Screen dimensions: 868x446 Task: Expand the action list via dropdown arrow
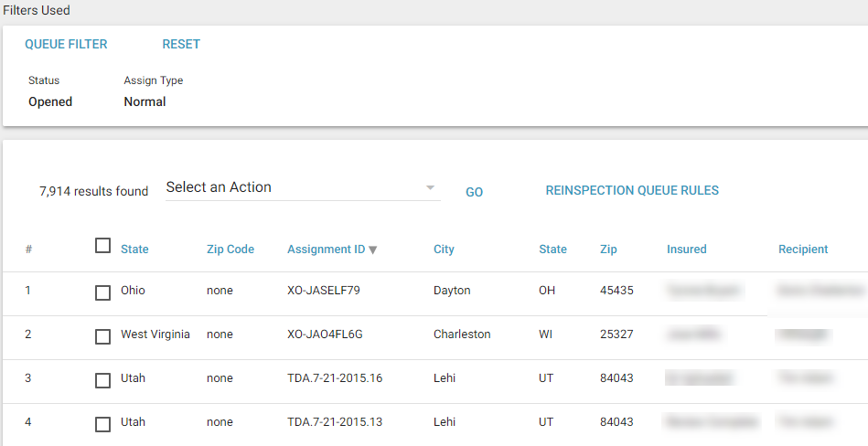(x=430, y=188)
